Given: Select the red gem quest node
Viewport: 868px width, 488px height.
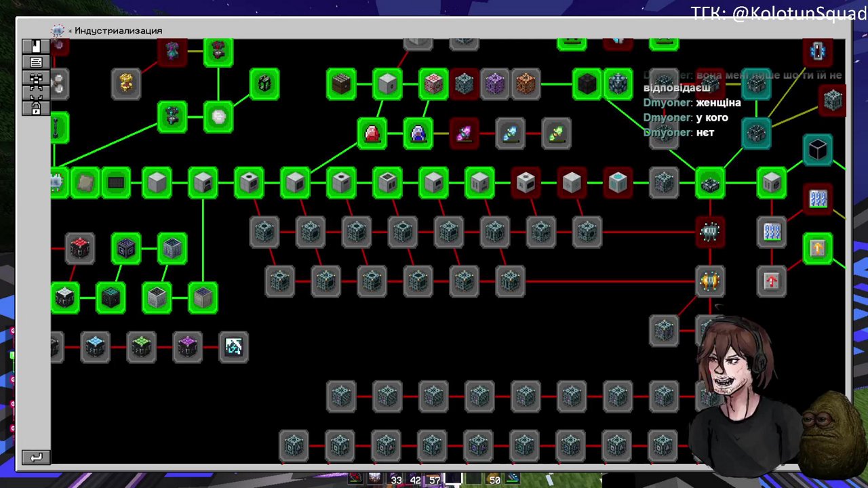Looking at the screenshot, I should (x=372, y=133).
